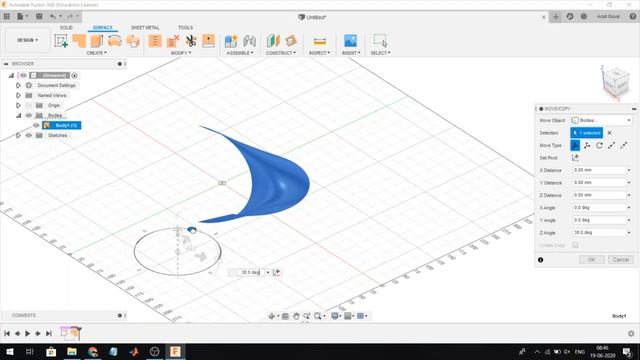
Task: Jump to timeline beginning
Action: coord(7,333)
